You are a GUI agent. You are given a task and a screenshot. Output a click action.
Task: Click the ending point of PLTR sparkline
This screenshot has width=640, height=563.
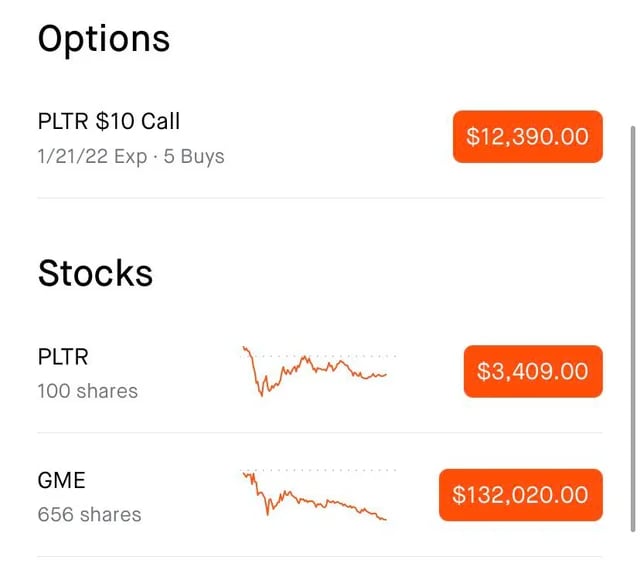click(385, 375)
